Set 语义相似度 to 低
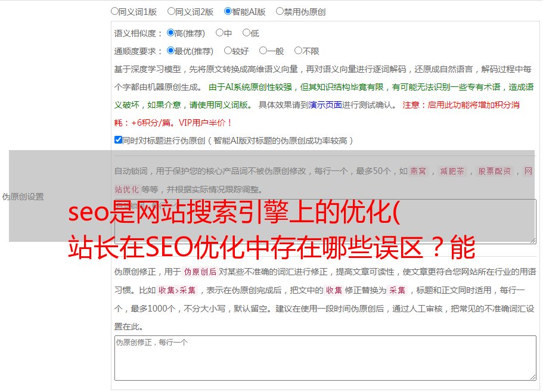 click(x=246, y=33)
